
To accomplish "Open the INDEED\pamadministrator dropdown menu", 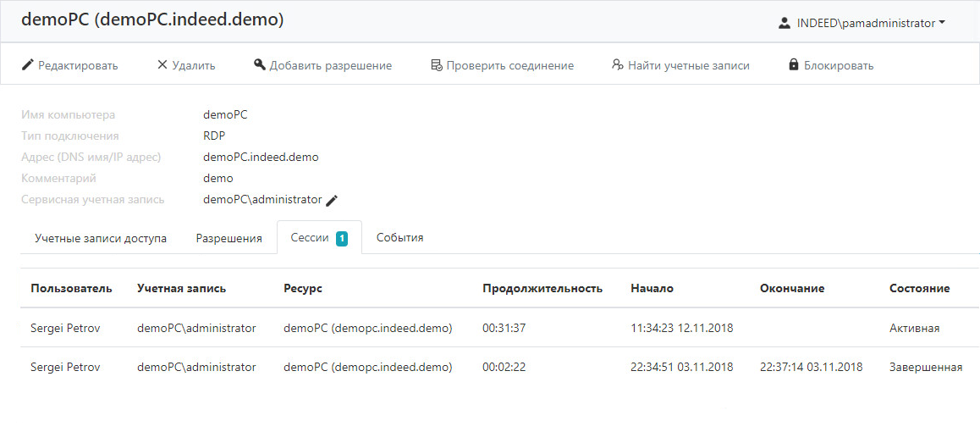I will pyautogui.click(x=862, y=23).
